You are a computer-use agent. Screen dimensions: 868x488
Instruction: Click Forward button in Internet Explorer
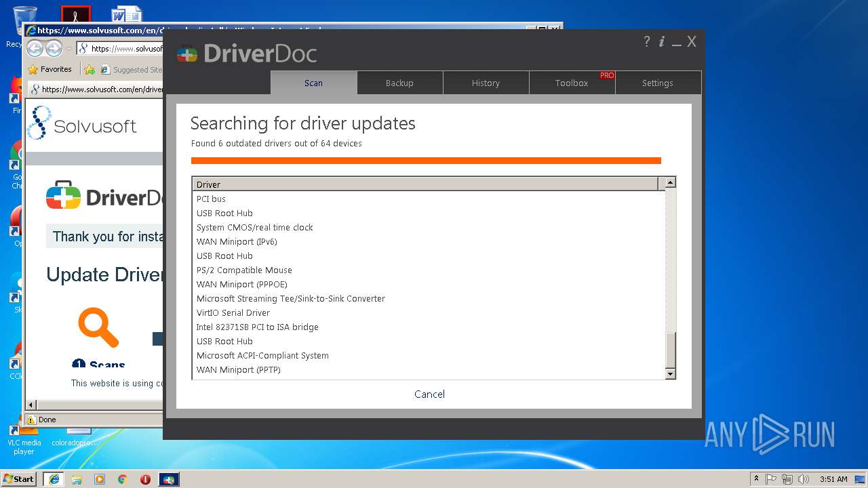coord(54,49)
